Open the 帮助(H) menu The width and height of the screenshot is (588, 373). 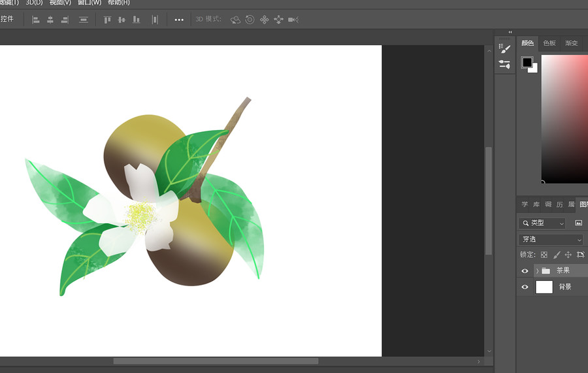(118, 2)
